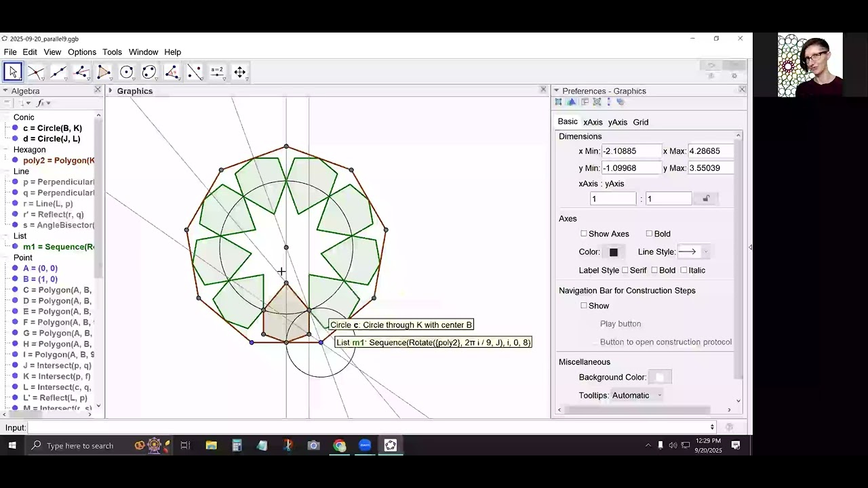Screen dimensions: 868x488
Task: Switch to the yAxis tab
Action: click(618, 123)
